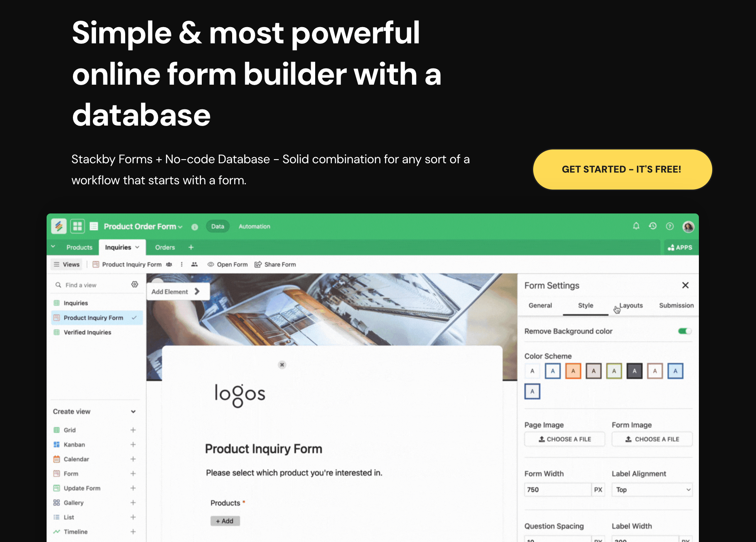Collapse the Create view section
The width and height of the screenshot is (756, 542).
coord(133,412)
